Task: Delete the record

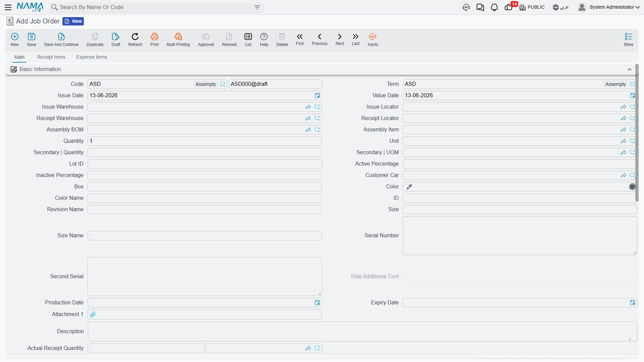Action: pyautogui.click(x=282, y=40)
